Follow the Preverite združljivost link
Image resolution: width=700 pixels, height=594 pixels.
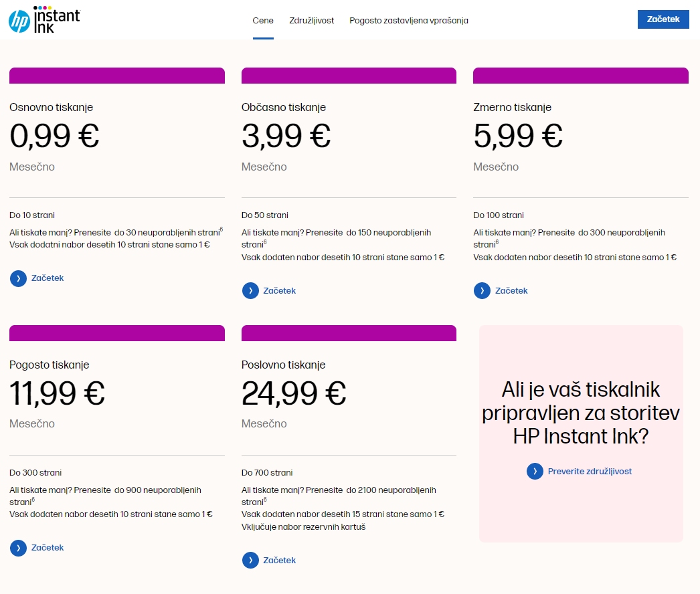[590, 472]
